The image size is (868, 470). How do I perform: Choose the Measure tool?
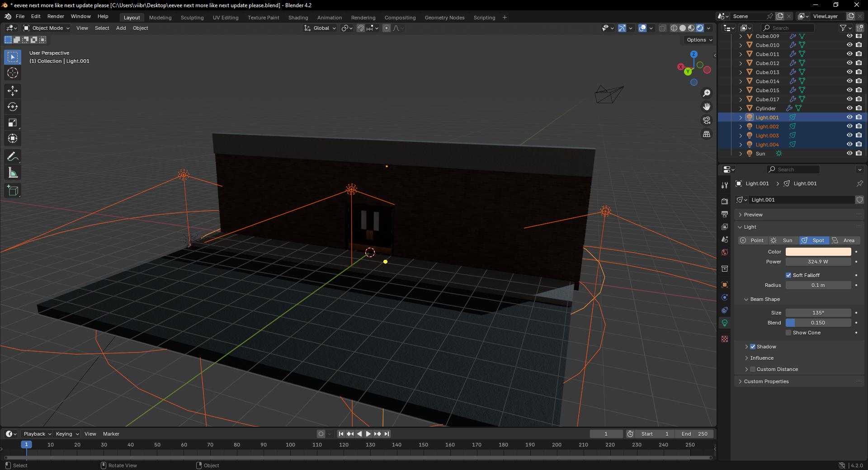(x=13, y=173)
